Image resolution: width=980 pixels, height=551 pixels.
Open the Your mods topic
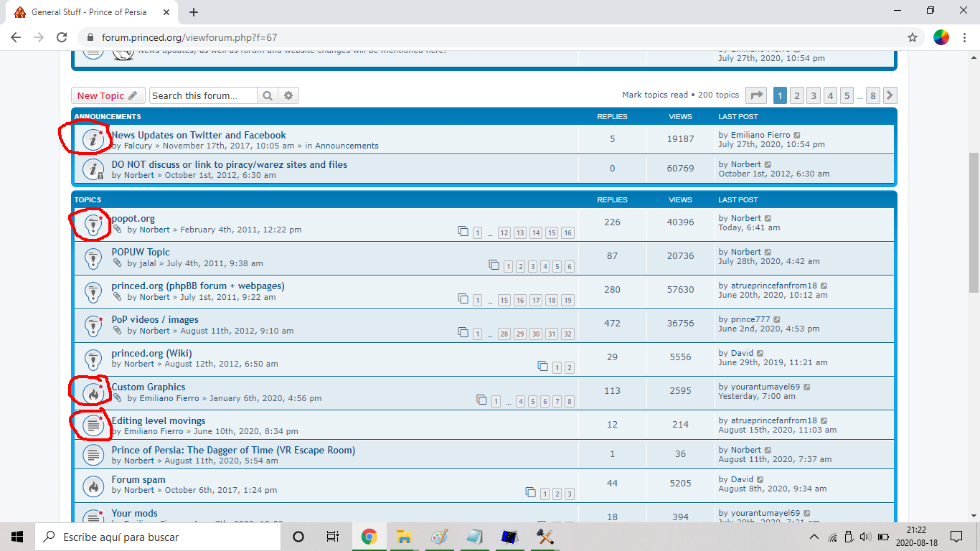tap(134, 513)
